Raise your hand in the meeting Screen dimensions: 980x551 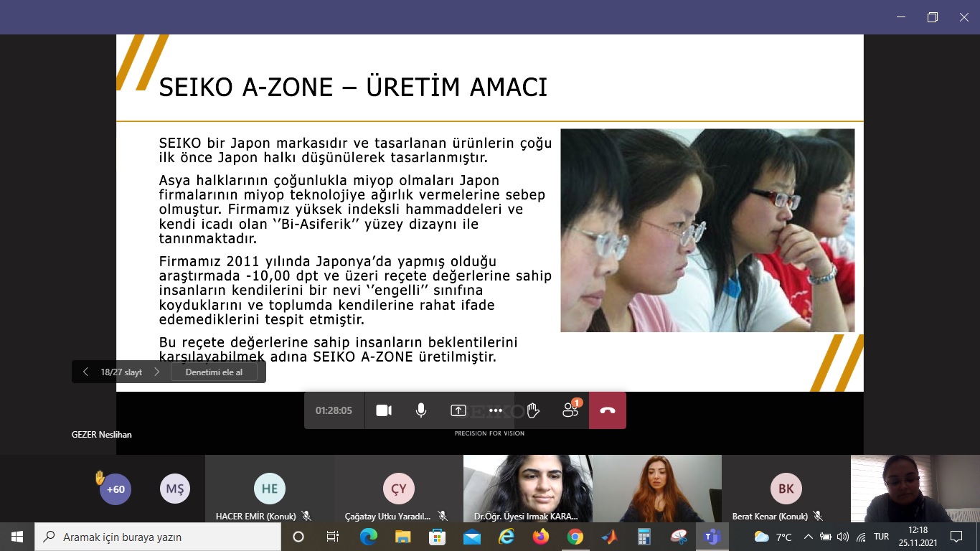[533, 410]
